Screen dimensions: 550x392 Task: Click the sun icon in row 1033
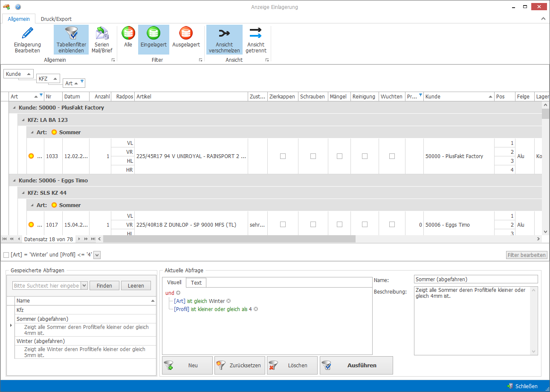[x=31, y=156]
